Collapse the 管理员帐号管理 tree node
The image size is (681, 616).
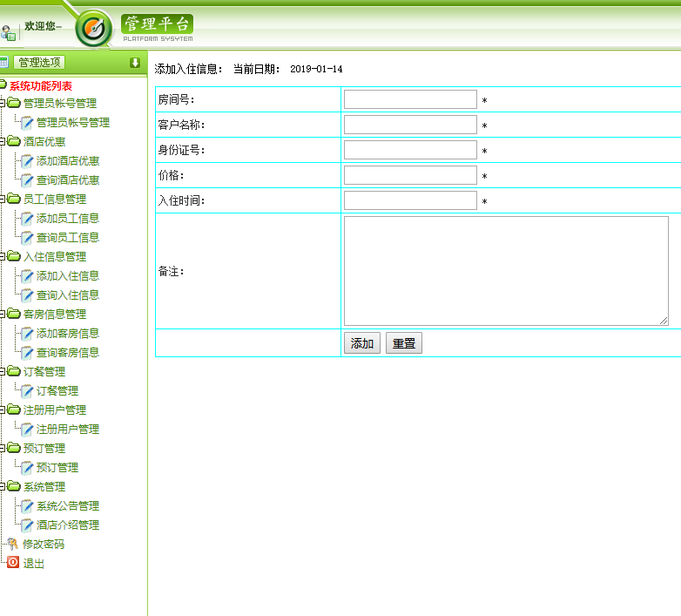[2, 104]
